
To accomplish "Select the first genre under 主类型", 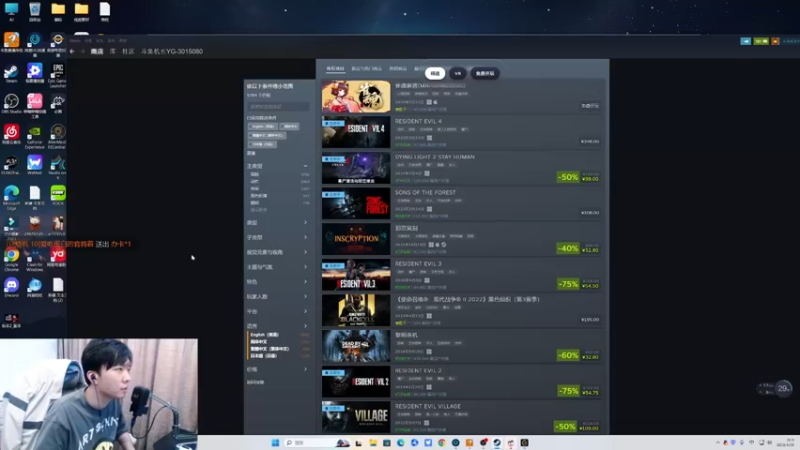I will click(254, 174).
